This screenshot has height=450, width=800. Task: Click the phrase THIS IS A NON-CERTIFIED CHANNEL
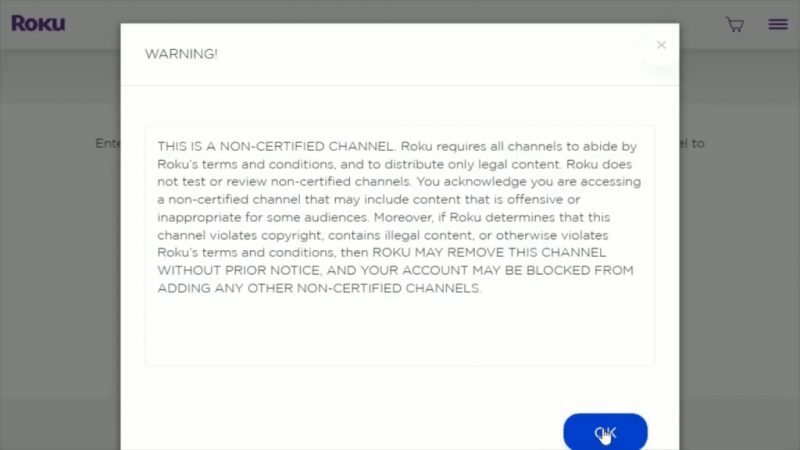point(276,146)
